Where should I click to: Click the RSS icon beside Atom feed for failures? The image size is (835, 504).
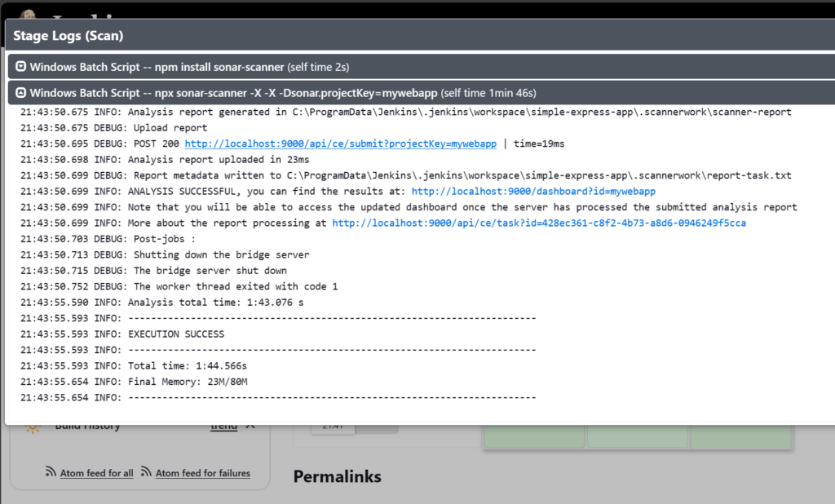tap(146, 471)
